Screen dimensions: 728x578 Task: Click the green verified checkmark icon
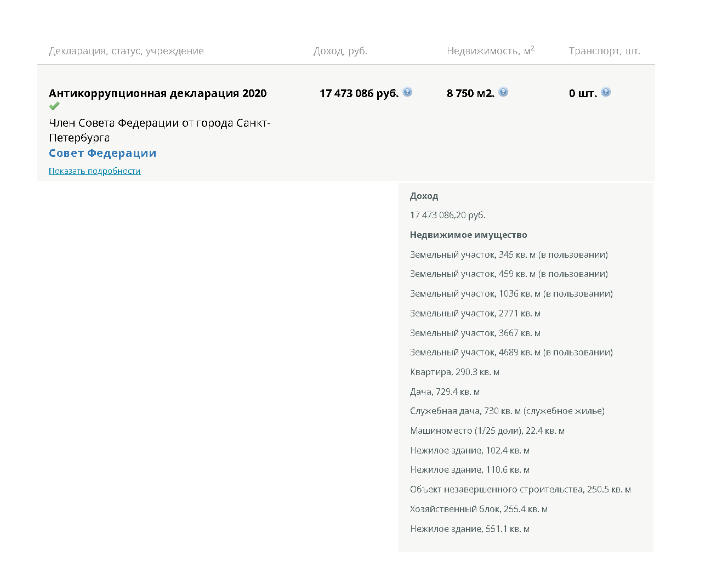click(54, 106)
